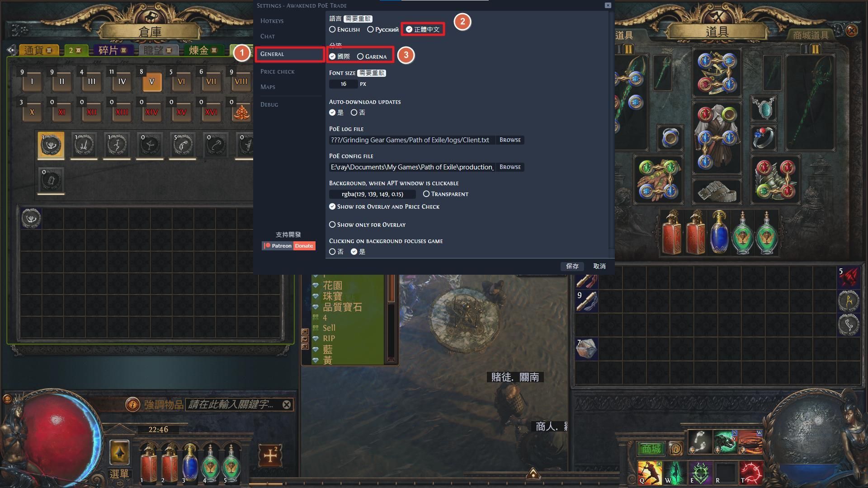Select GARENA server region

pyautogui.click(x=360, y=56)
